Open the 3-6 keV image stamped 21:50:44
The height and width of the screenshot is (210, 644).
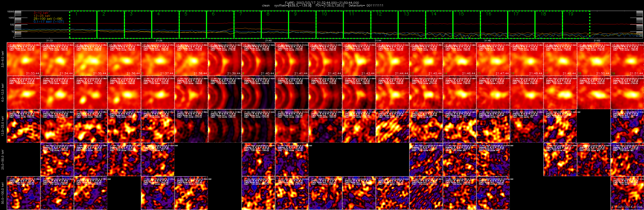[594, 59]
